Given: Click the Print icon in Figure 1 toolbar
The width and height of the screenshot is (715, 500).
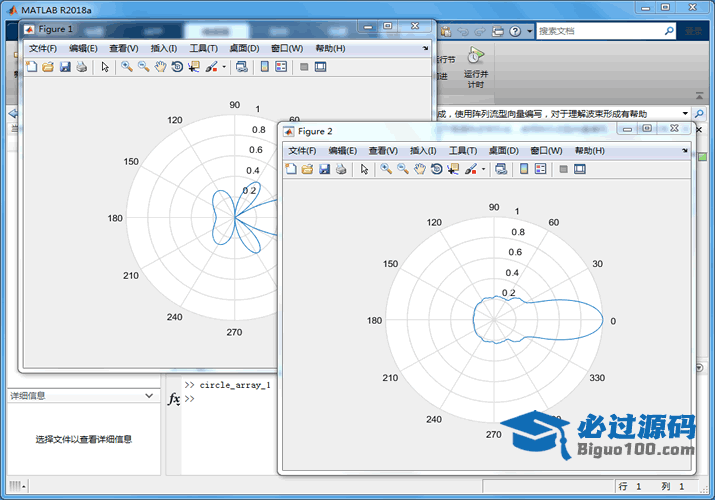Looking at the screenshot, I should tap(81, 67).
